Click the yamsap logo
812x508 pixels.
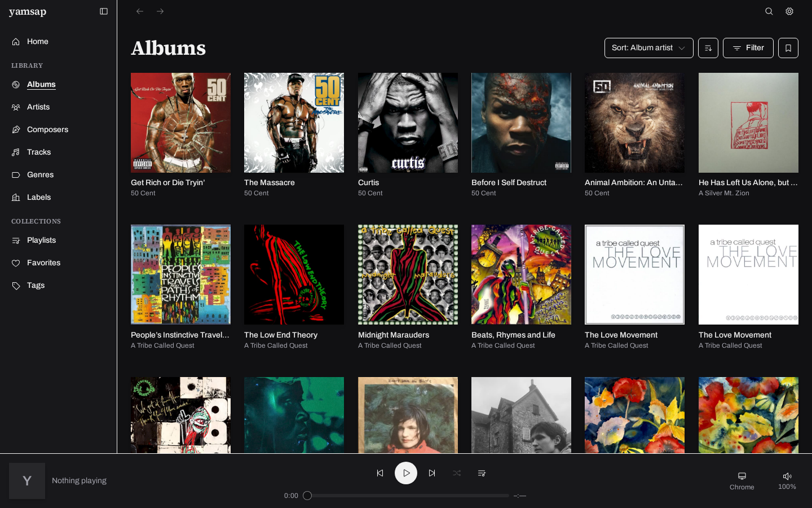(x=28, y=12)
